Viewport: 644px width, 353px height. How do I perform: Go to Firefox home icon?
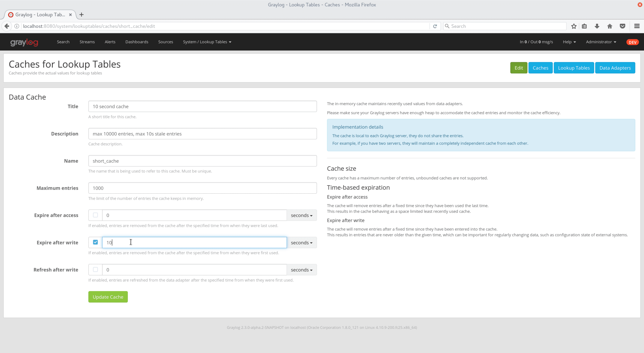pyautogui.click(x=610, y=26)
